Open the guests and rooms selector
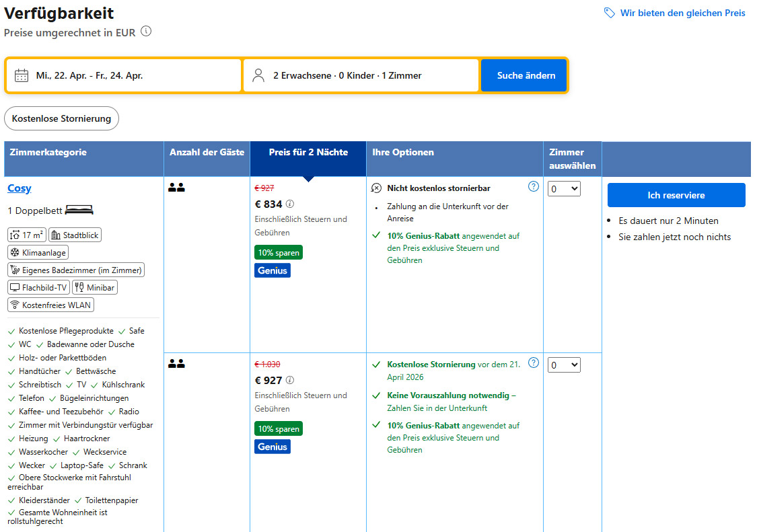The width and height of the screenshot is (757, 532). tap(361, 75)
